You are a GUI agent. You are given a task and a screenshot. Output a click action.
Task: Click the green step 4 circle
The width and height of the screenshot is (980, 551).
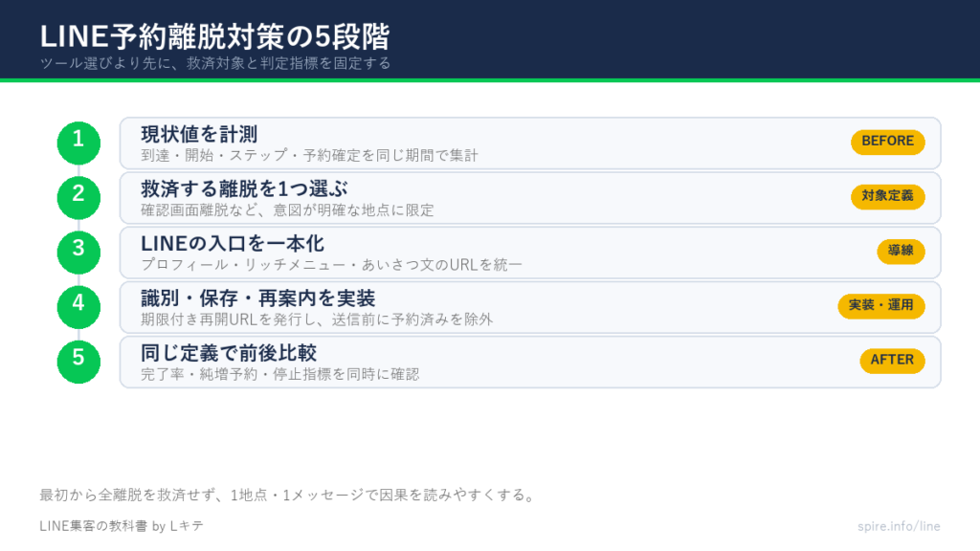click(x=78, y=307)
